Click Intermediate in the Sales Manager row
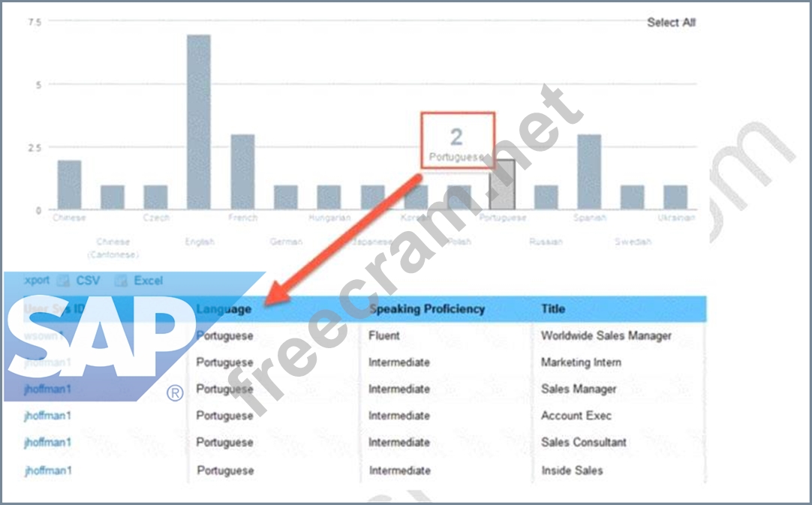Screen dimensions: 812x505 pyautogui.click(x=399, y=389)
